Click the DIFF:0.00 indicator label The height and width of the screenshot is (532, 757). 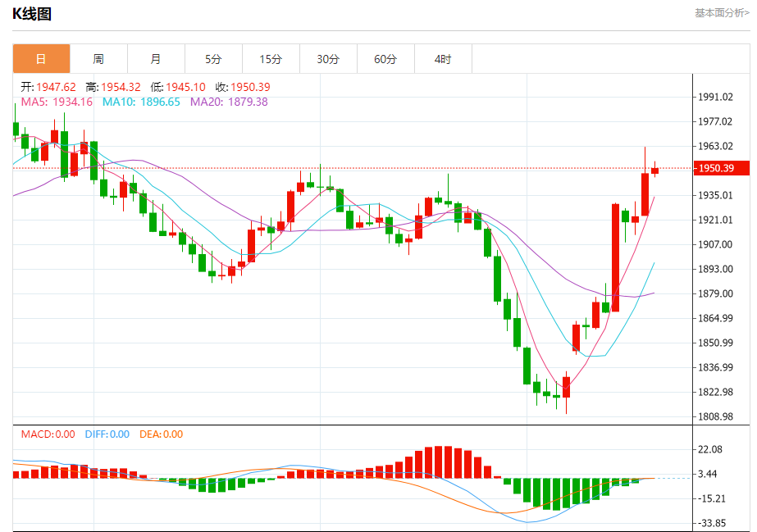click(x=107, y=434)
